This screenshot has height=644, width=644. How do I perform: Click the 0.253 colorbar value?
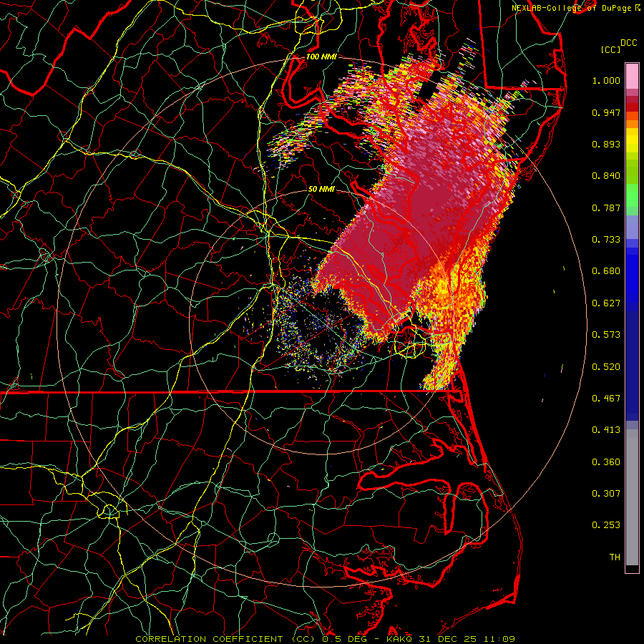point(606,525)
